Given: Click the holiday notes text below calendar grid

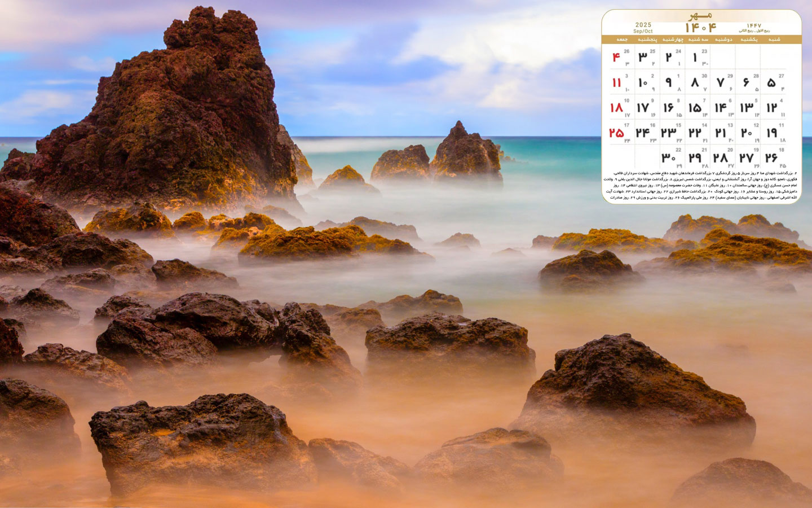Looking at the screenshot, I should point(701,185).
